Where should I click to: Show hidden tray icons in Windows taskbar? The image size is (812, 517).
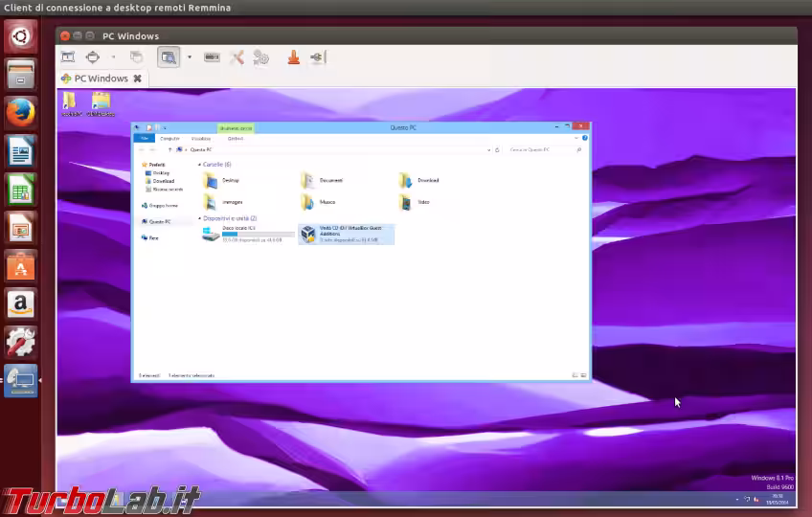(737, 500)
